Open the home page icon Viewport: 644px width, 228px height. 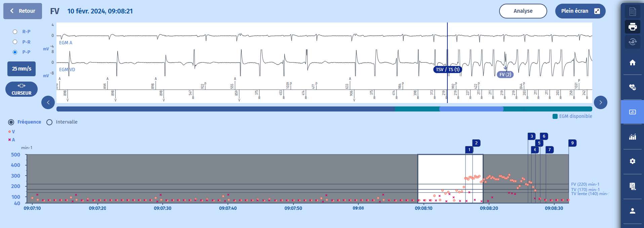click(x=632, y=62)
